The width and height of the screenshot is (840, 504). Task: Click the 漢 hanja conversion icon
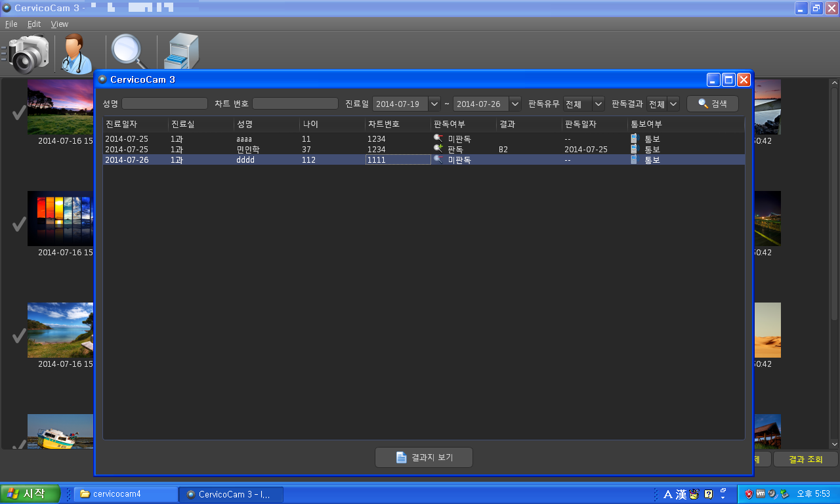point(681,494)
